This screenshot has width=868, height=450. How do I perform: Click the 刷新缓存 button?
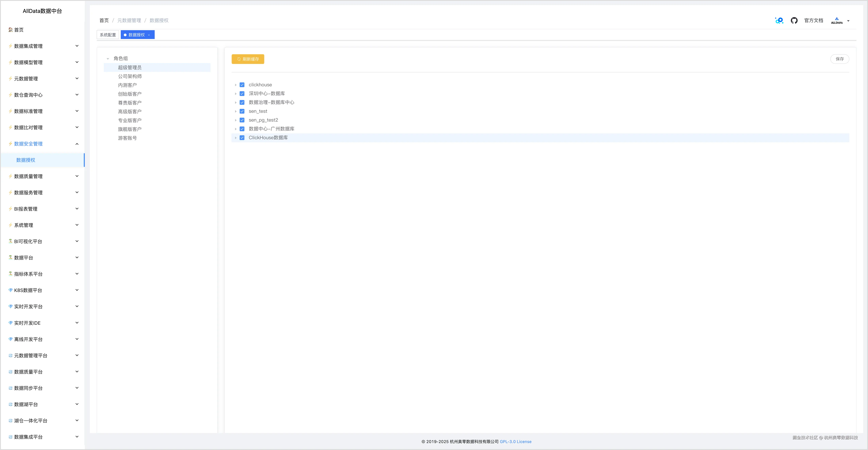(248, 59)
